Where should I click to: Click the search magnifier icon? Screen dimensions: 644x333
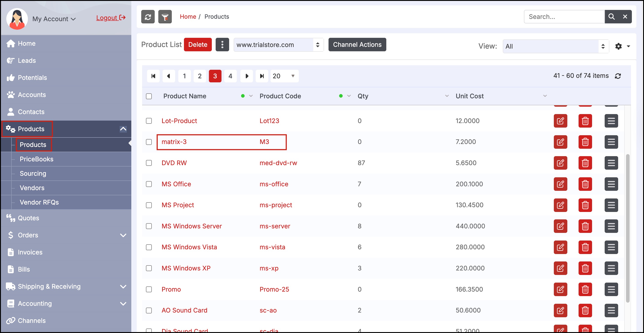pyautogui.click(x=611, y=17)
